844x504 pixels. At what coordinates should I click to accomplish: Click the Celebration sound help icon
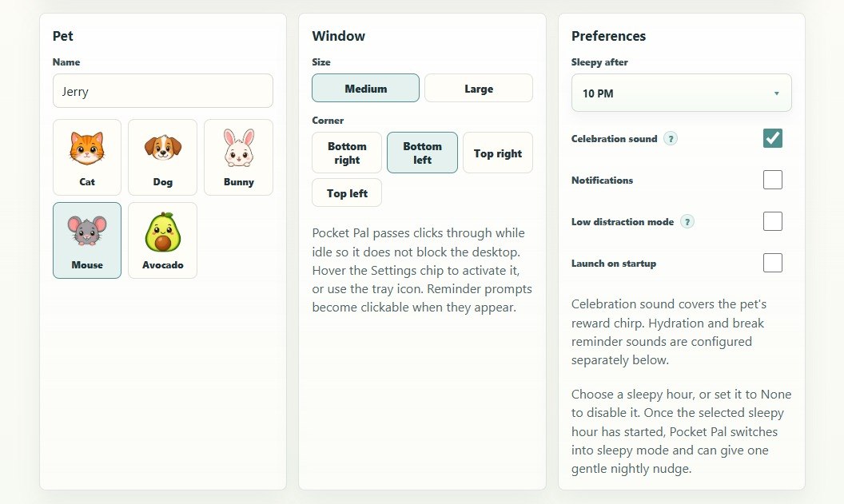point(670,139)
